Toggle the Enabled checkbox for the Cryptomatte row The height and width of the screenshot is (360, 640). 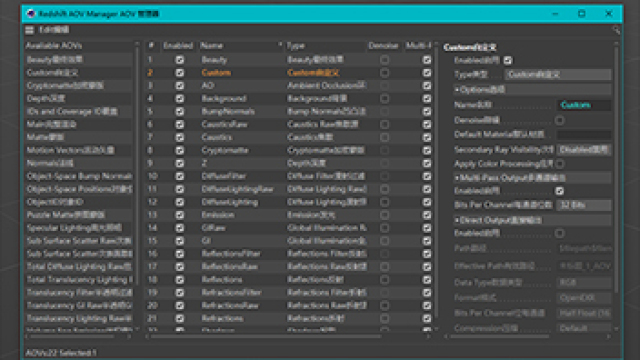180,150
